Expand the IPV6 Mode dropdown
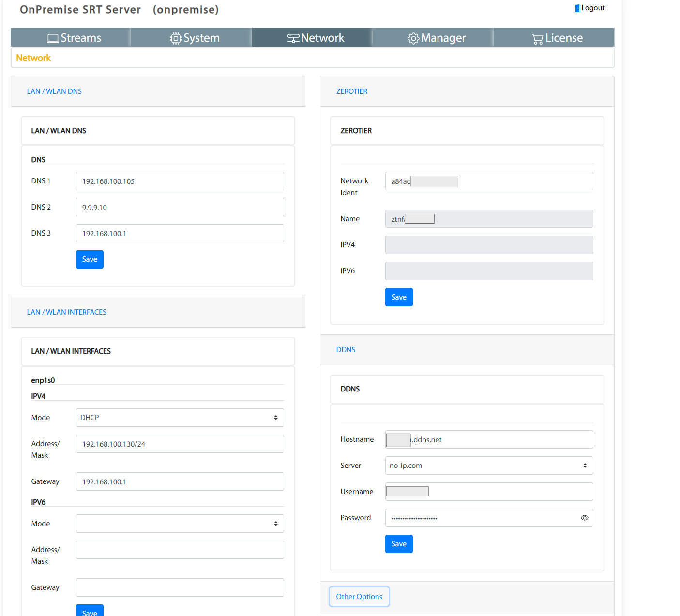The width and height of the screenshot is (680, 616). point(180,523)
